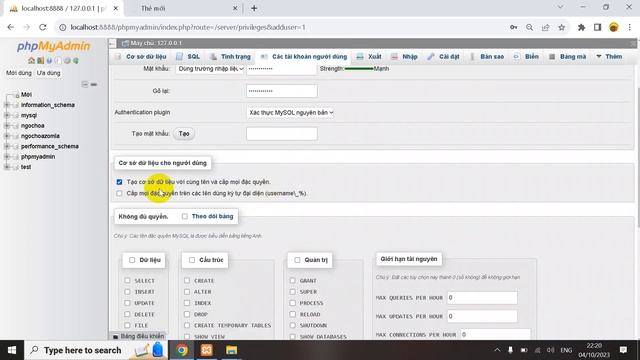Image resolution: width=640 pixels, height=360 pixels.
Task: Open Chrome three-dot menu
Action: pyautogui.click(x=630, y=27)
